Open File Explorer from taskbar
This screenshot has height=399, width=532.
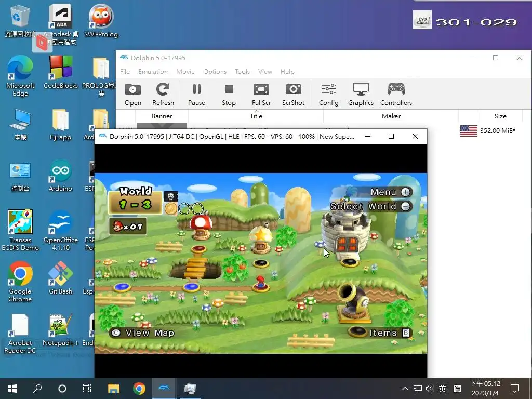coord(113,389)
